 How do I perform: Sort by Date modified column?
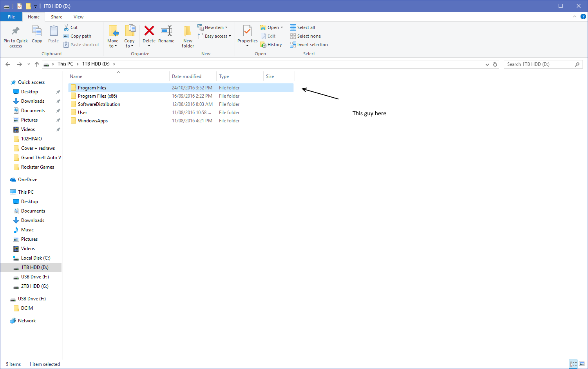coord(193,76)
